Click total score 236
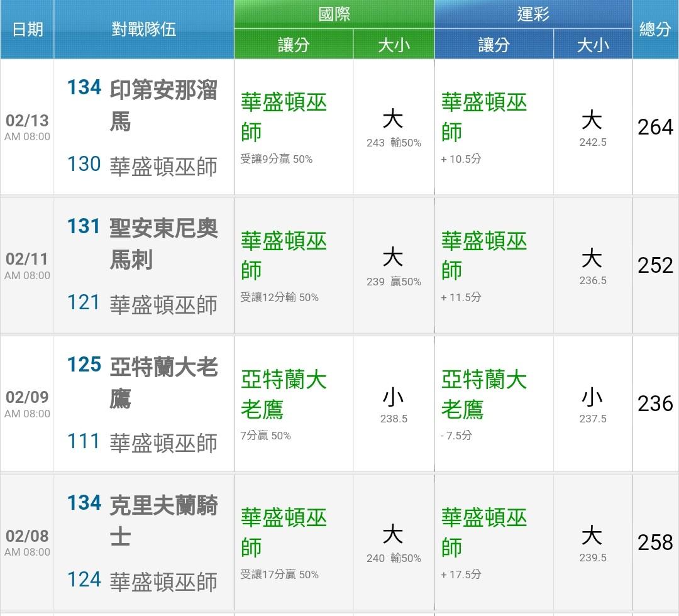The width and height of the screenshot is (679, 616). tap(655, 404)
